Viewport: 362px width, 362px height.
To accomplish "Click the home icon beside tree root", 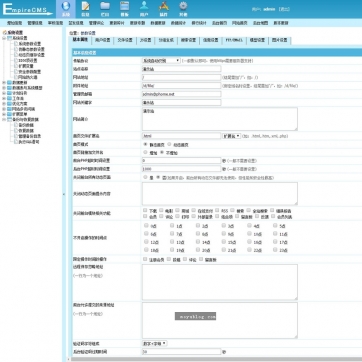I will [x=5, y=33].
